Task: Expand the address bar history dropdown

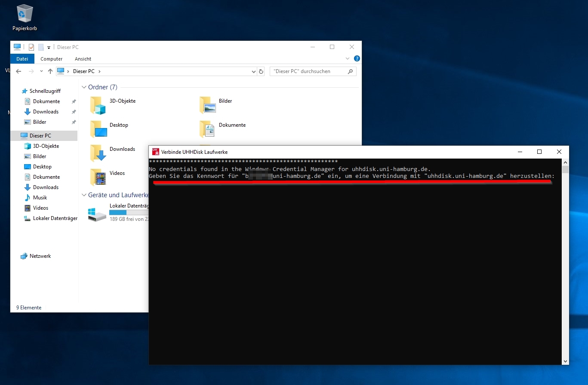Action: point(253,72)
